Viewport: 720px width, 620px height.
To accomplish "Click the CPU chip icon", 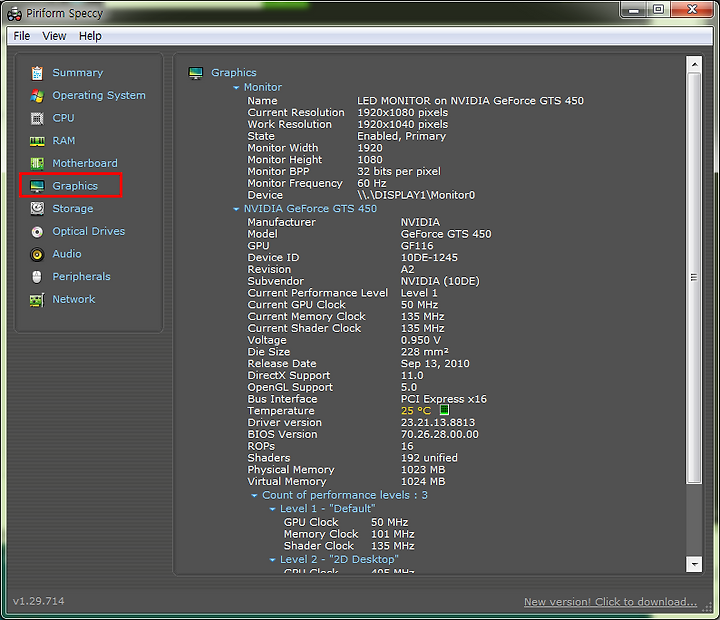I will [x=37, y=118].
